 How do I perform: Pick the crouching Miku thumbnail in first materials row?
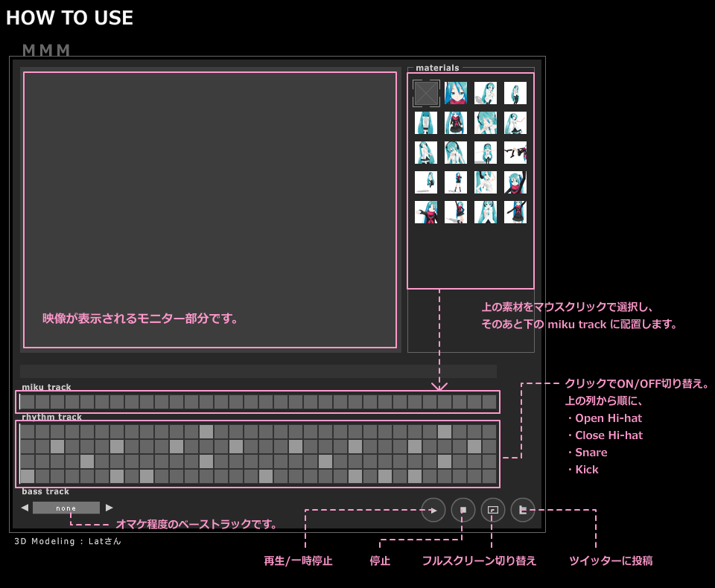point(485,93)
